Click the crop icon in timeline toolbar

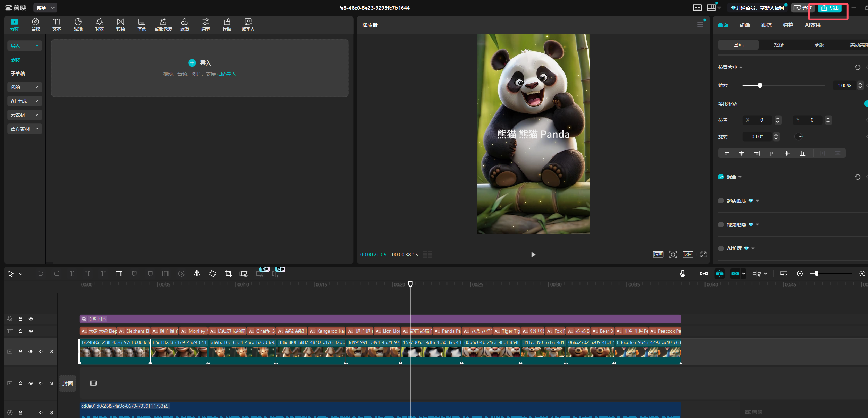[x=228, y=274]
